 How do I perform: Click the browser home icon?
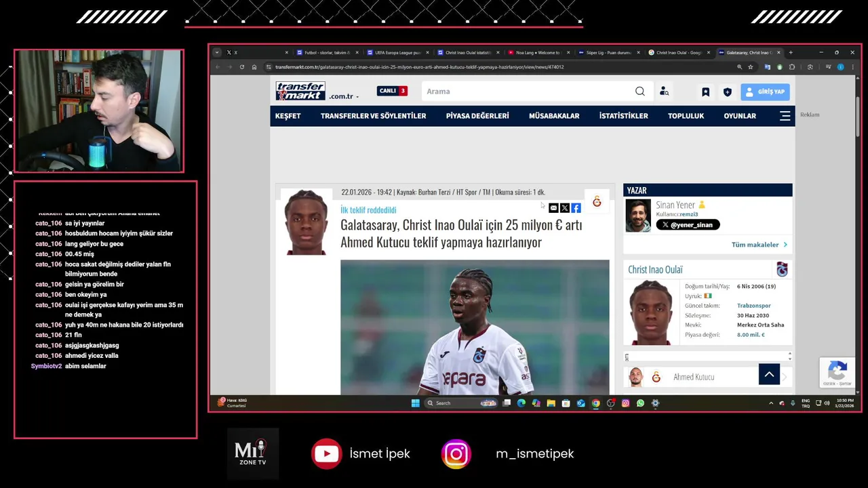[254, 67]
